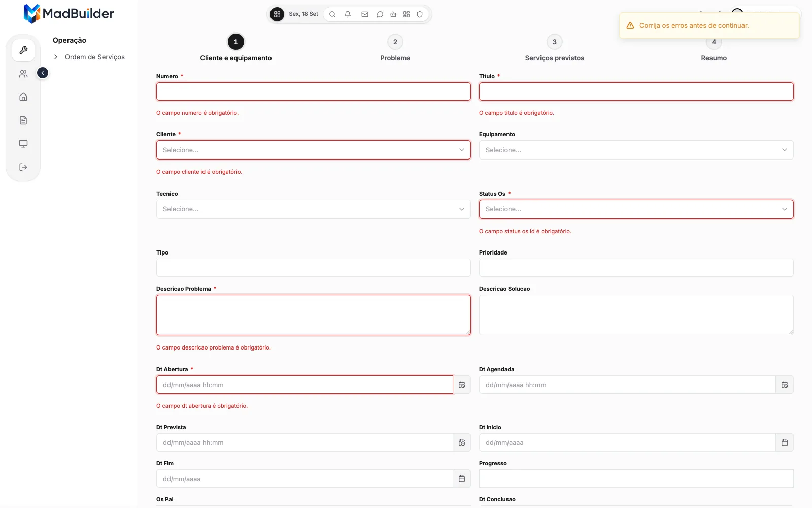The image size is (812, 508).
Task: Focus the Dt Abertura date field
Action: coord(304,385)
